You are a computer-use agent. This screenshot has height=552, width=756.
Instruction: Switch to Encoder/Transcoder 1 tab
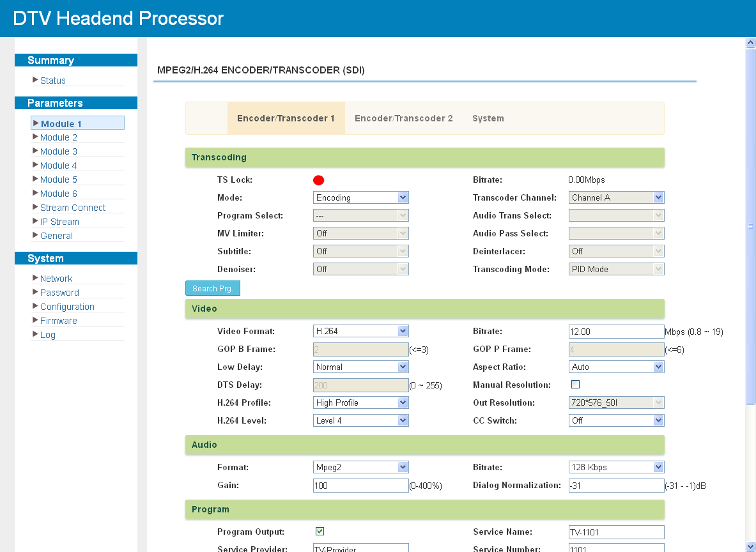point(286,118)
